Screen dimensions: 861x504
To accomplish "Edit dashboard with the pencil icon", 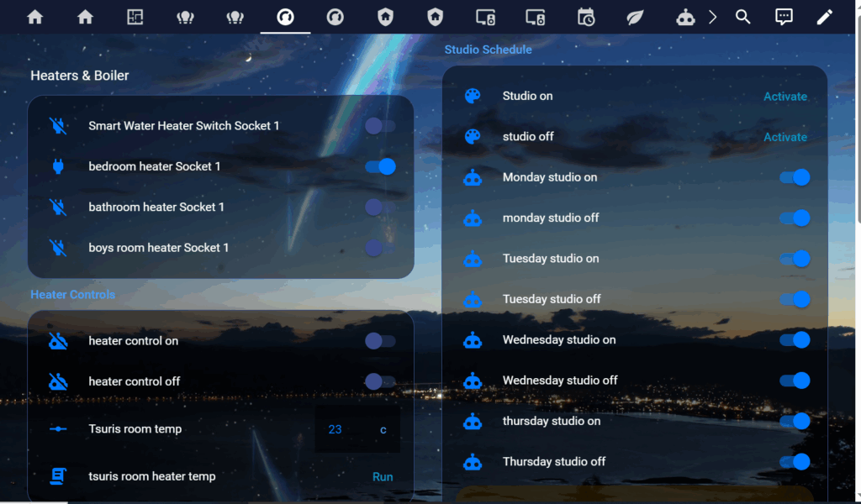I will click(824, 17).
